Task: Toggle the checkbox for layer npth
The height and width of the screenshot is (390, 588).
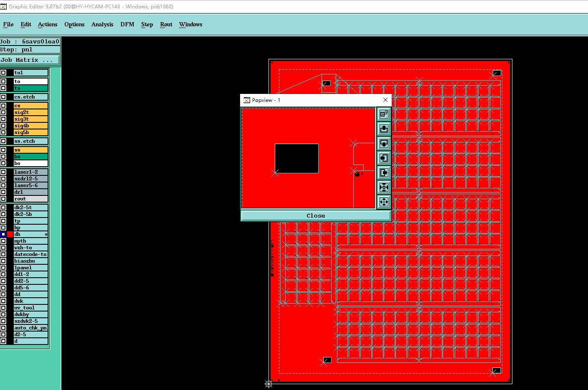Action: point(3,241)
